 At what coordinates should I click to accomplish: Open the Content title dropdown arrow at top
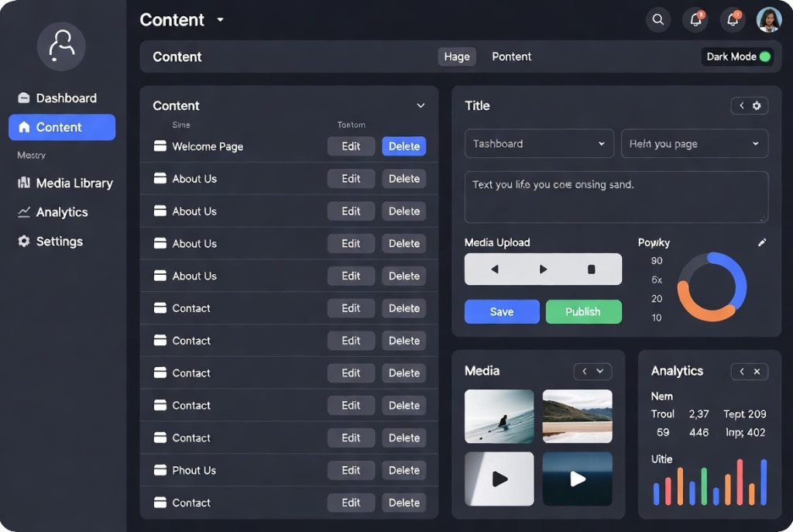click(220, 19)
